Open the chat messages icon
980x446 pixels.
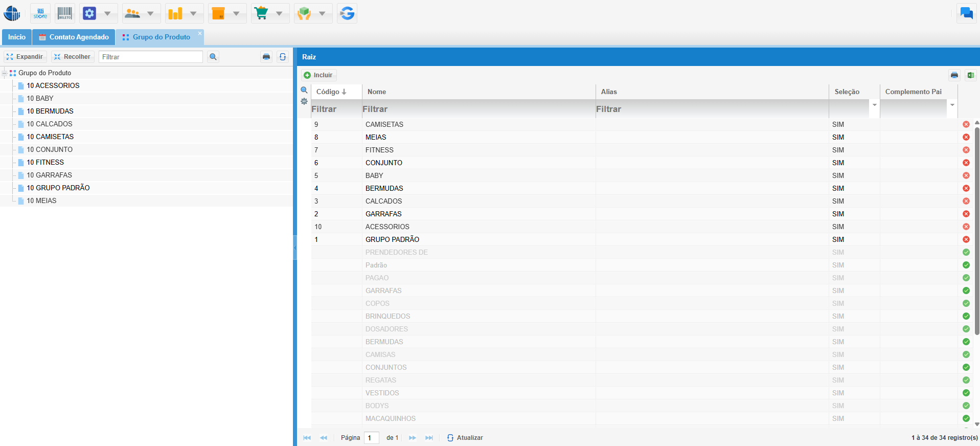coord(966,13)
